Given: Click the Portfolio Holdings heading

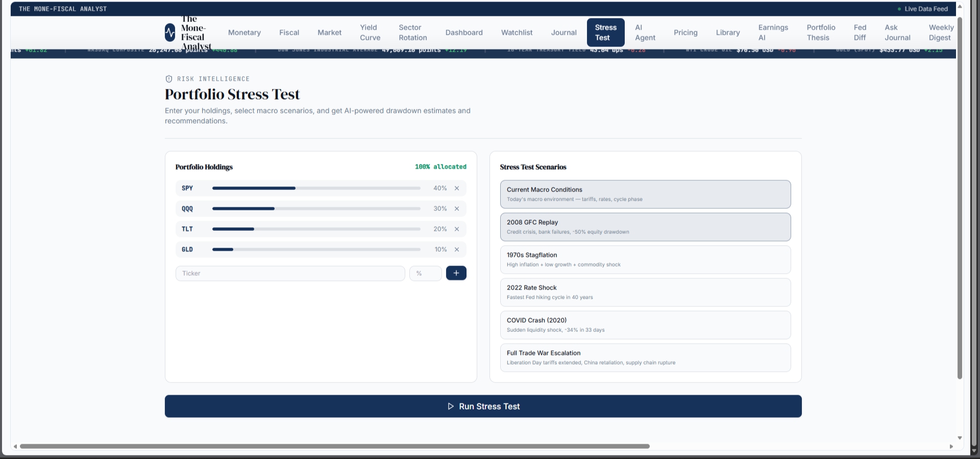Looking at the screenshot, I should tap(204, 167).
